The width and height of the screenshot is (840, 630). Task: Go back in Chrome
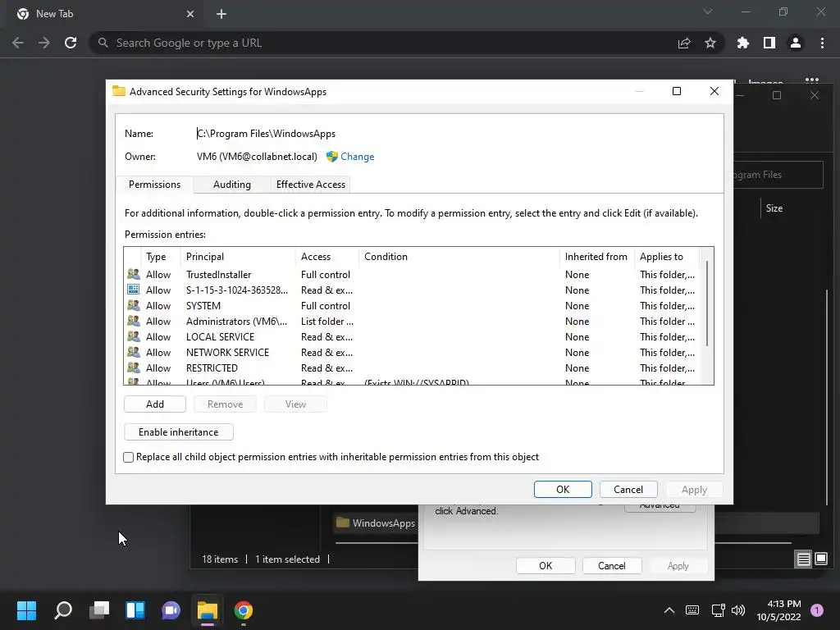[x=18, y=43]
